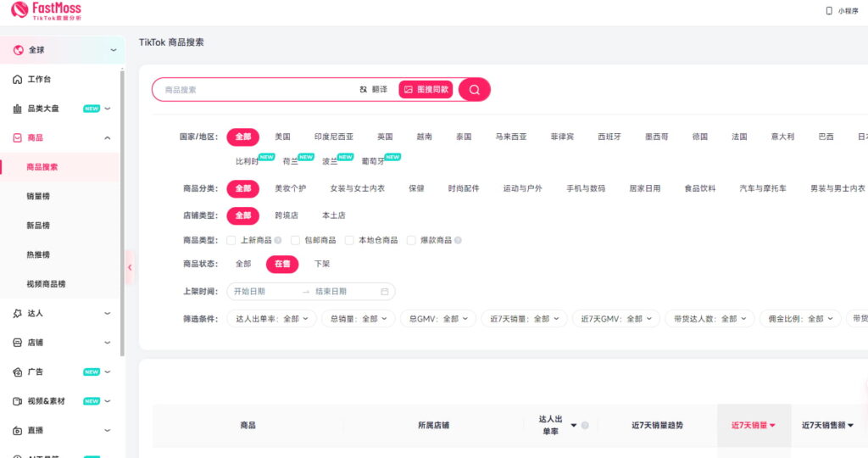Click the info icon beside 达人出单率 header
The height and width of the screenshot is (458, 868).
585,425
